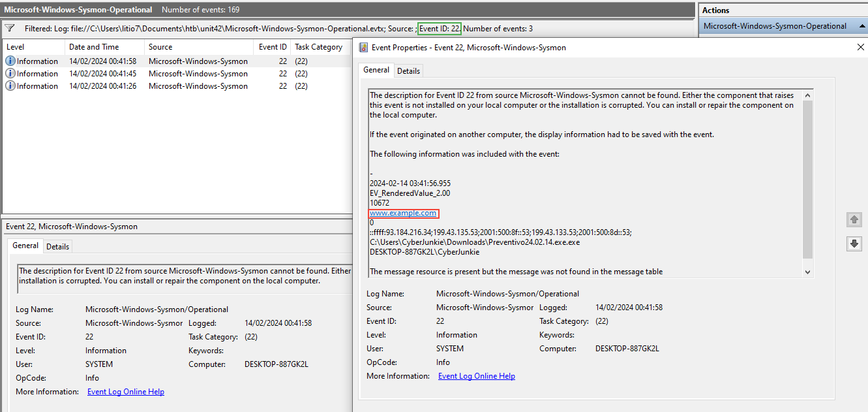The width and height of the screenshot is (868, 412).
Task: Close the Event Properties dialog
Action: (x=860, y=47)
